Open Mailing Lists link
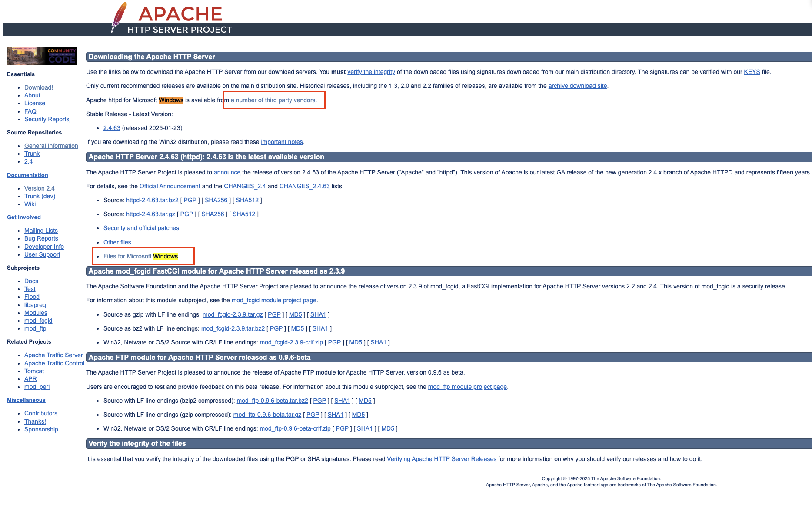 (x=41, y=231)
